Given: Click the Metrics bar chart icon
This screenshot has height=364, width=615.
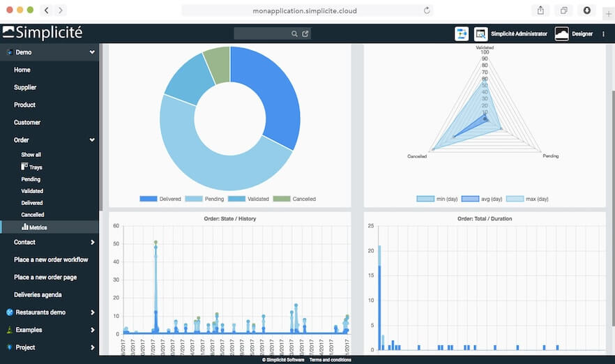Looking at the screenshot, I should [x=24, y=227].
